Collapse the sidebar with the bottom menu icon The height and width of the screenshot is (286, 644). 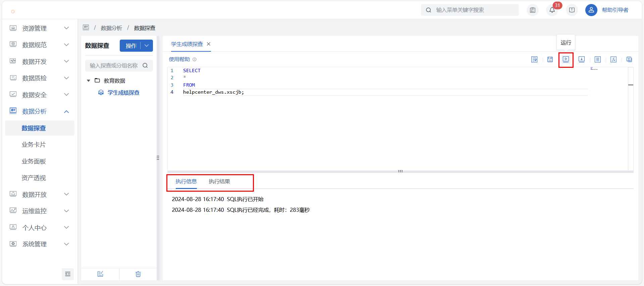pos(68,274)
